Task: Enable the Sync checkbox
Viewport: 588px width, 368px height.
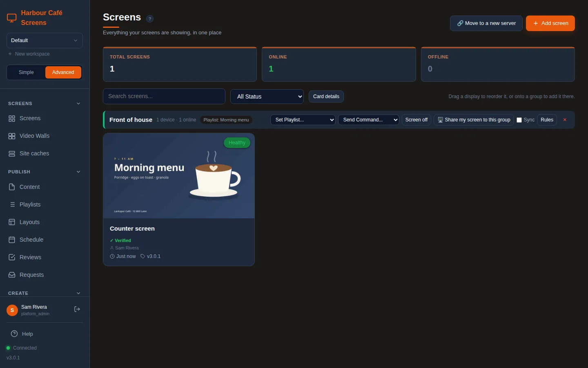Action: [x=519, y=120]
